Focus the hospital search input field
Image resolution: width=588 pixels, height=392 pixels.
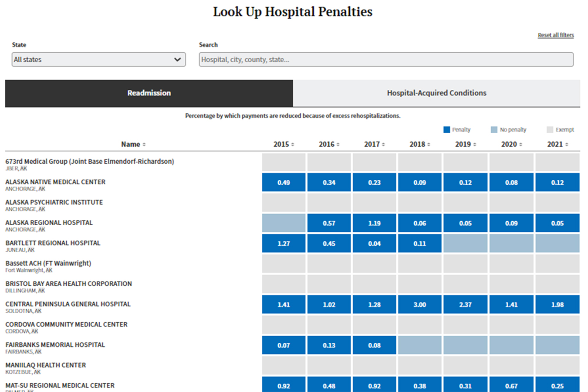386,60
